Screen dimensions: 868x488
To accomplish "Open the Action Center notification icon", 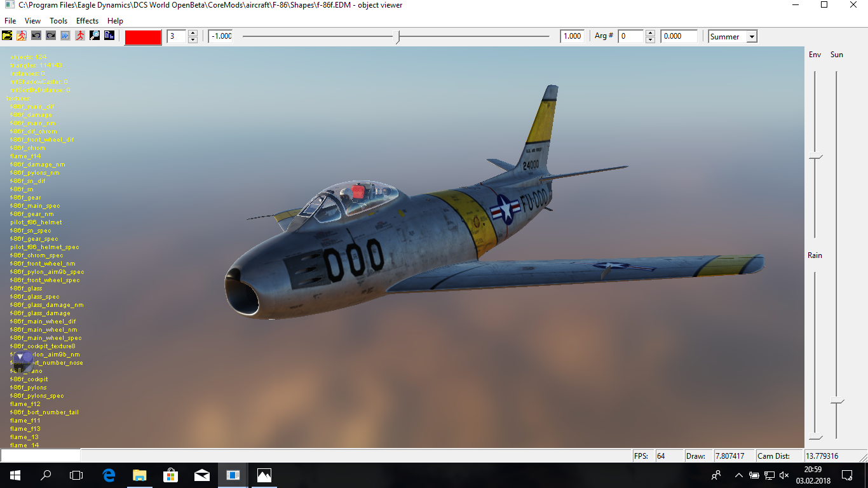I will coord(847,475).
